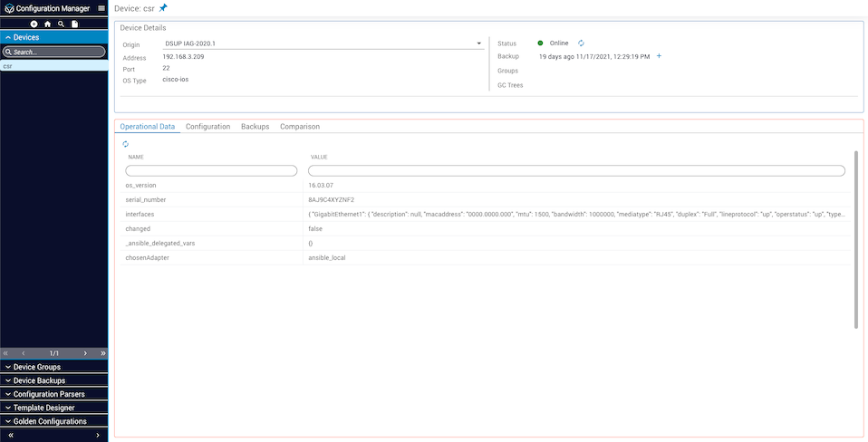868x442 pixels.
Task: Refresh operational data with the reload icon
Action: (x=125, y=144)
